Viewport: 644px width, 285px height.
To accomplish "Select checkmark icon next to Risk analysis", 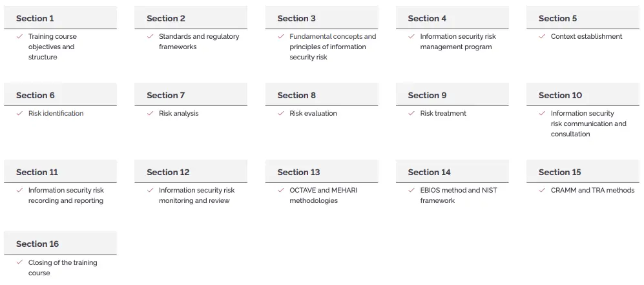I will pyautogui.click(x=150, y=113).
